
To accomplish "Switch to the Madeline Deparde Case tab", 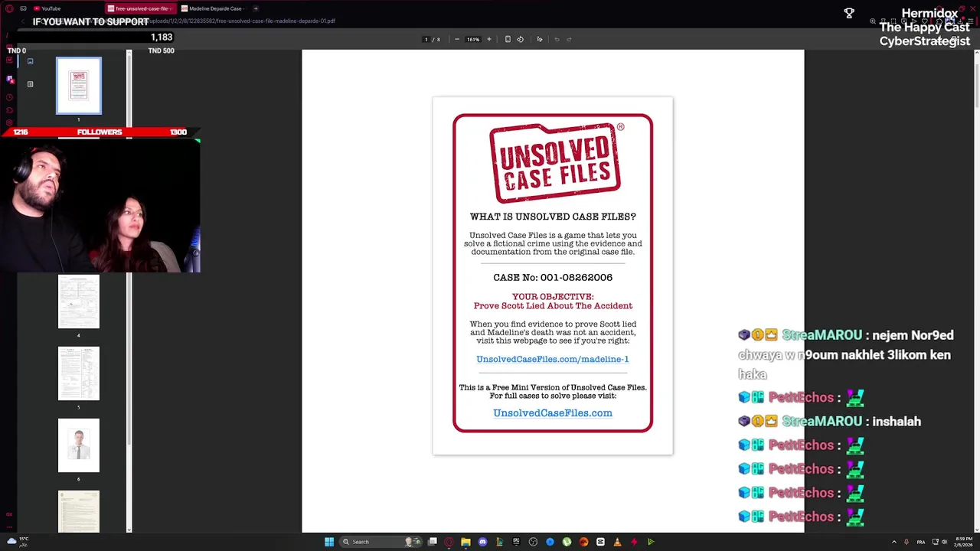I will pyautogui.click(x=214, y=8).
